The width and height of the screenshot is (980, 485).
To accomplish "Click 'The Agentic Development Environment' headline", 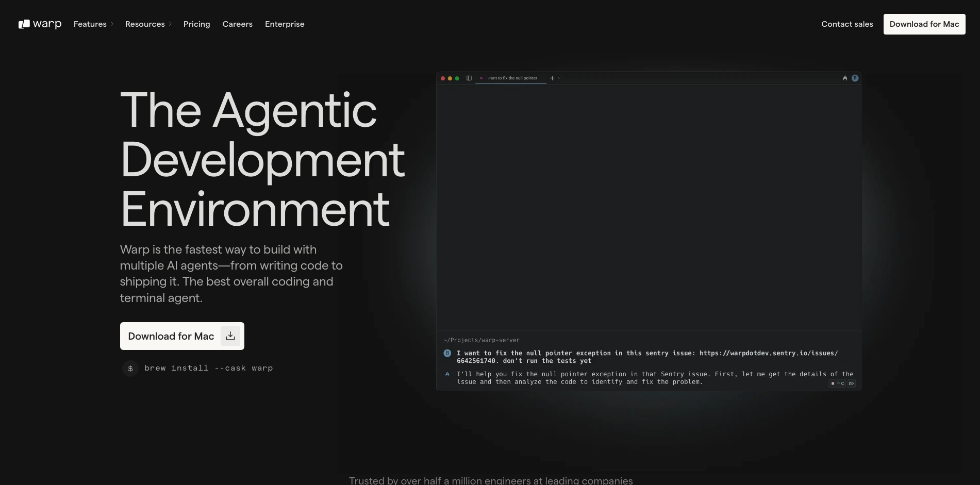I will pyautogui.click(x=262, y=159).
